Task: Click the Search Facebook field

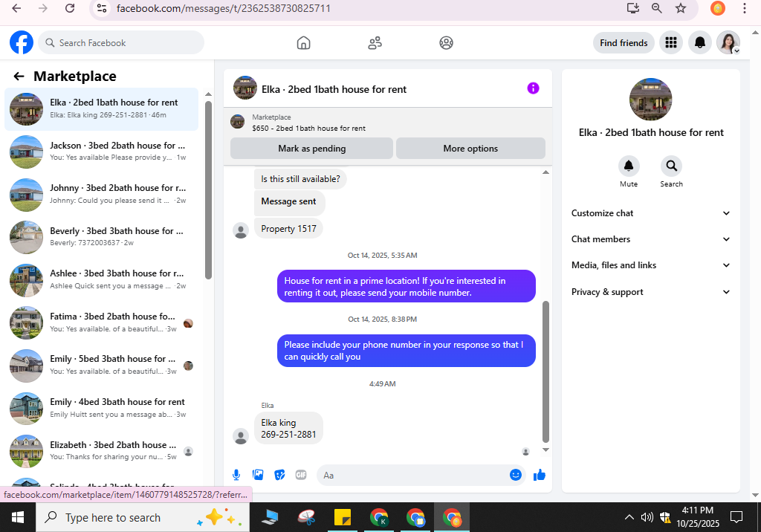Action: tap(121, 42)
